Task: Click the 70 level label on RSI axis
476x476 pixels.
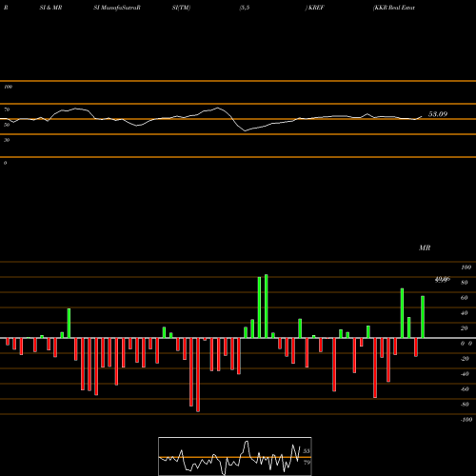Action: [7, 109]
